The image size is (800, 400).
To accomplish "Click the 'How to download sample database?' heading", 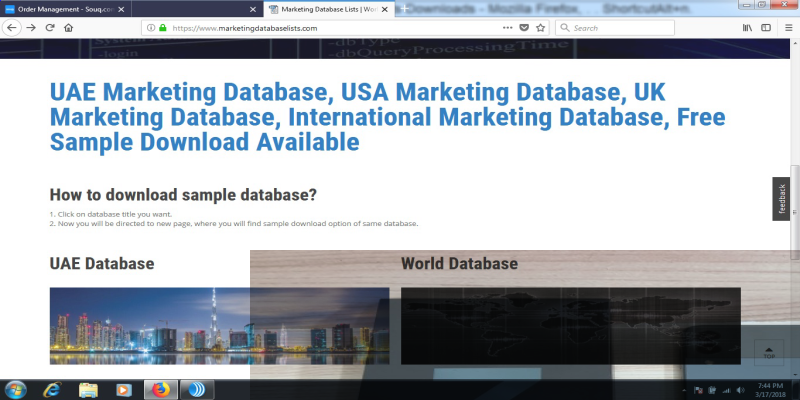I will [183, 194].
